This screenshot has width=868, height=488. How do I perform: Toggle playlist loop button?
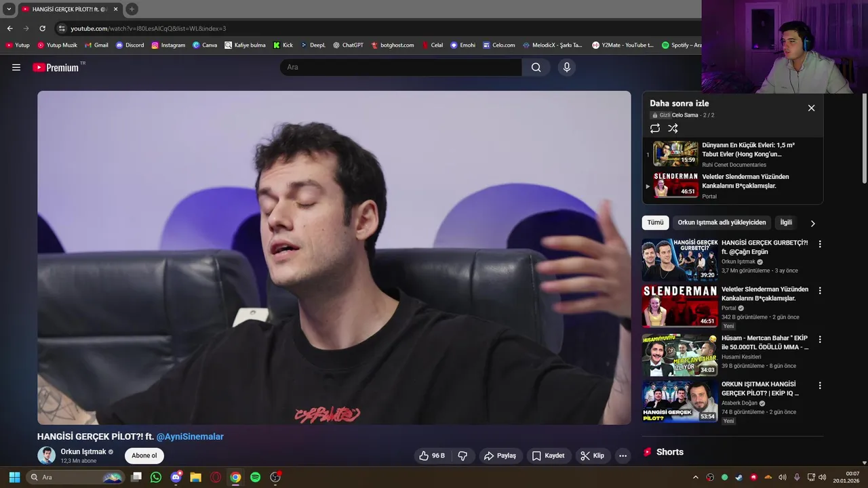[x=655, y=128]
